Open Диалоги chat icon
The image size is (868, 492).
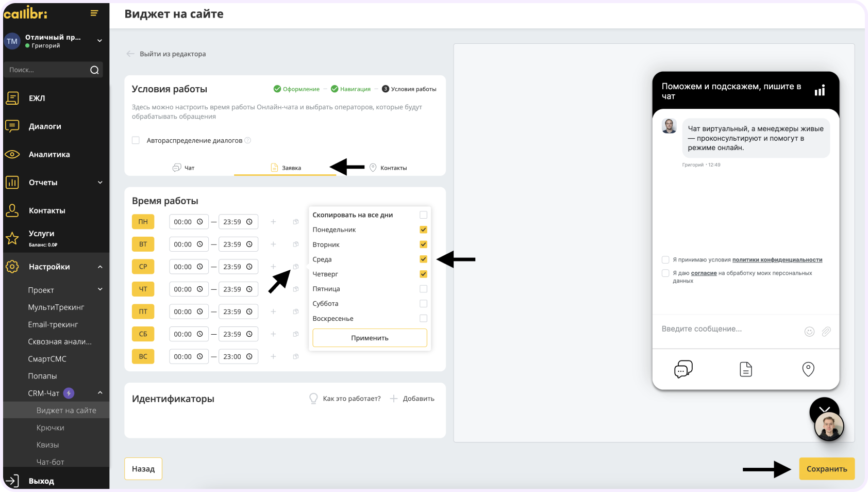click(12, 126)
